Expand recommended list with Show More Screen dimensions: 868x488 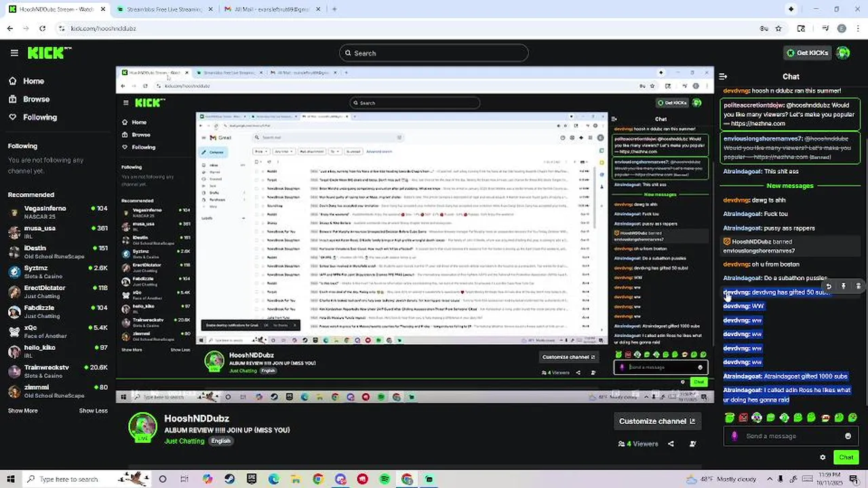22,411
